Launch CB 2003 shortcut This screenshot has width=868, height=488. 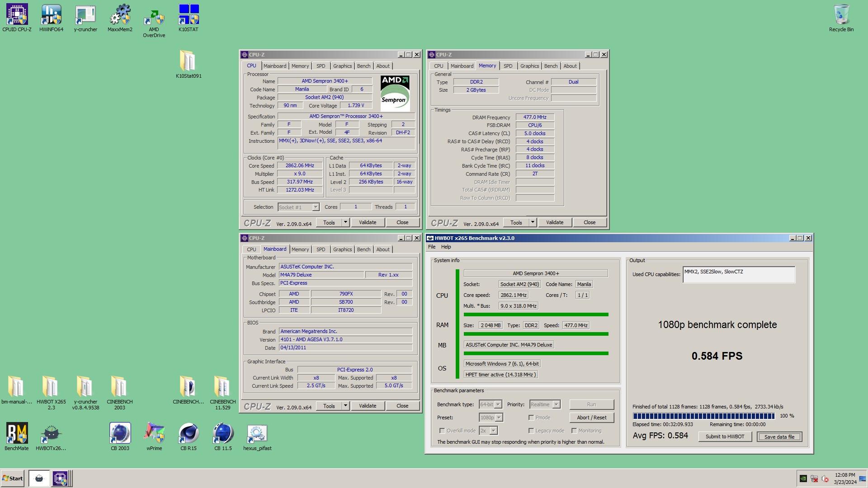pos(120,436)
